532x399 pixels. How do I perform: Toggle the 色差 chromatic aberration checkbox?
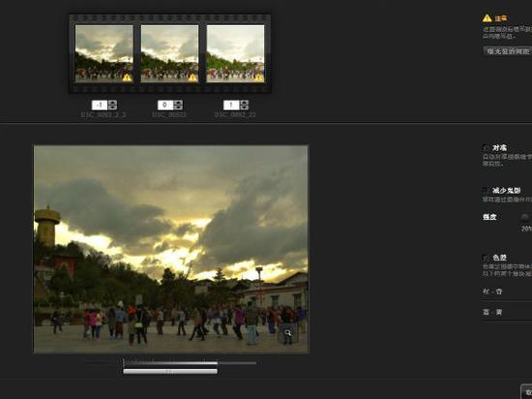pyautogui.click(x=486, y=258)
